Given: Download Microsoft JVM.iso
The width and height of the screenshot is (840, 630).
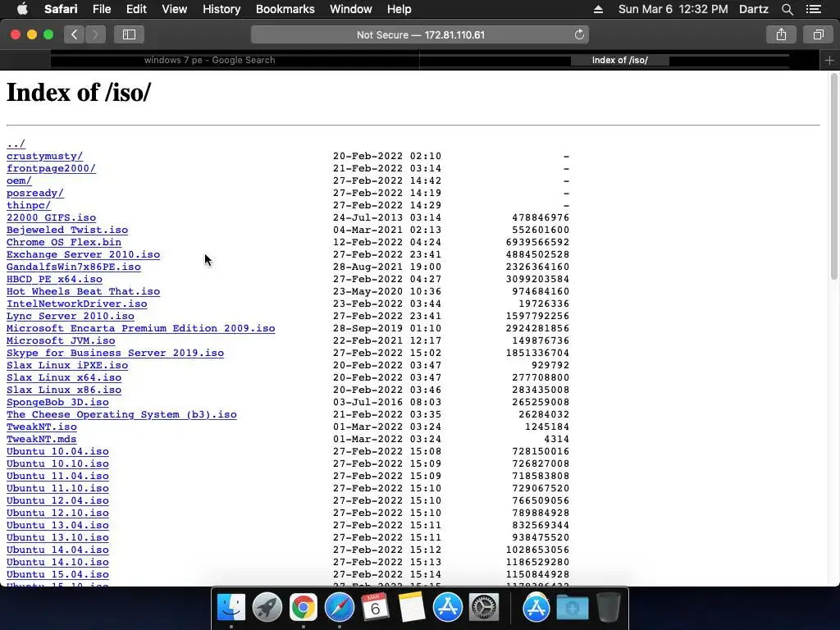Looking at the screenshot, I should [61, 340].
